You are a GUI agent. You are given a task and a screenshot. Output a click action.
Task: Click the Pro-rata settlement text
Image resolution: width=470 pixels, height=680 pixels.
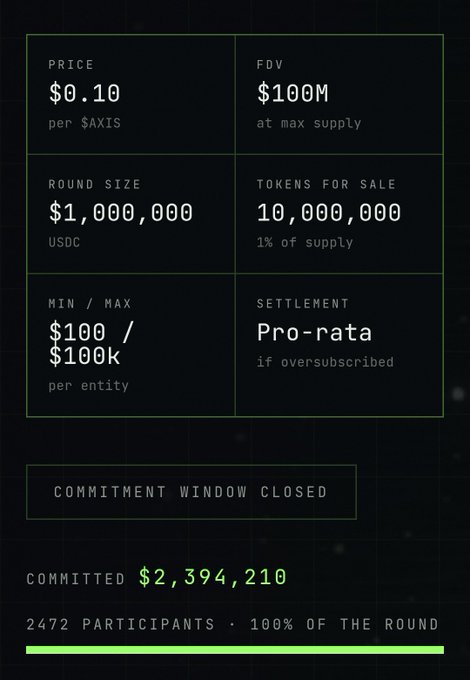314,333
